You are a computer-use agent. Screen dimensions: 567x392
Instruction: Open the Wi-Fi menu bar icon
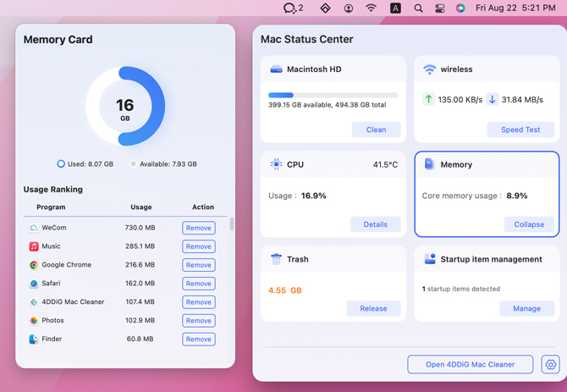(371, 8)
